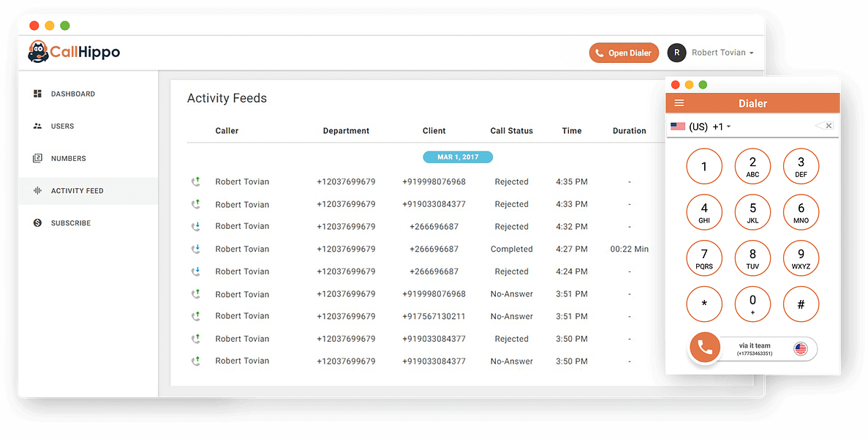Click the Activity Feed waveform icon

37,190
